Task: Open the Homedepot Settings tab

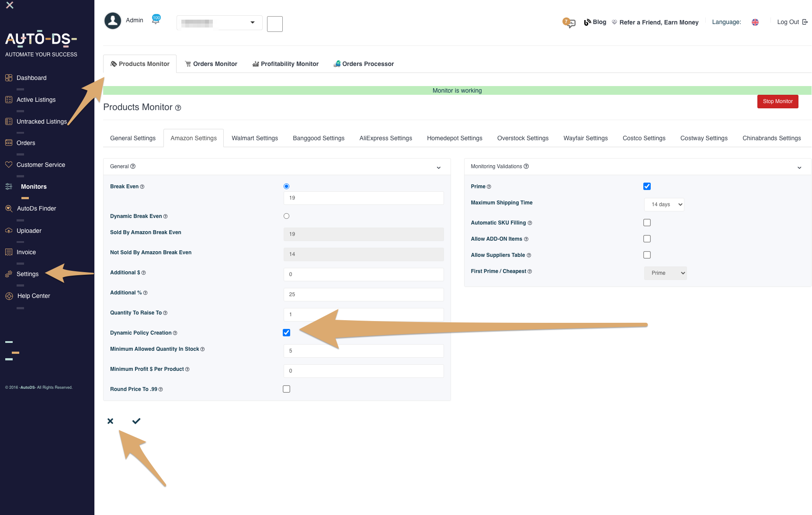Action: click(455, 138)
